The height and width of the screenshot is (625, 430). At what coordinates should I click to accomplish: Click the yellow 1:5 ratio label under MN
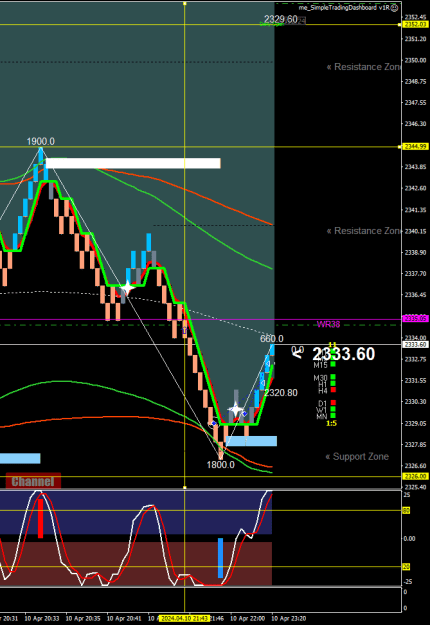click(x=332, y=423)
